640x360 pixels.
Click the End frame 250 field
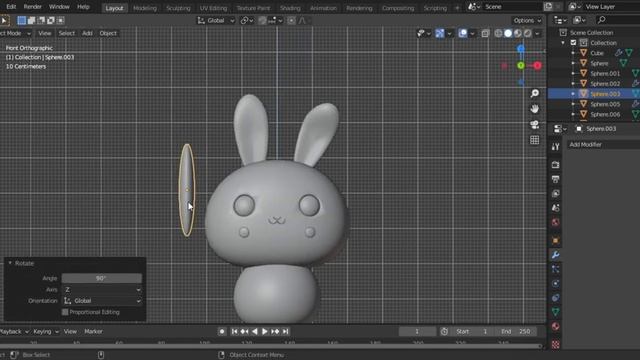click(x=517, y=332)
